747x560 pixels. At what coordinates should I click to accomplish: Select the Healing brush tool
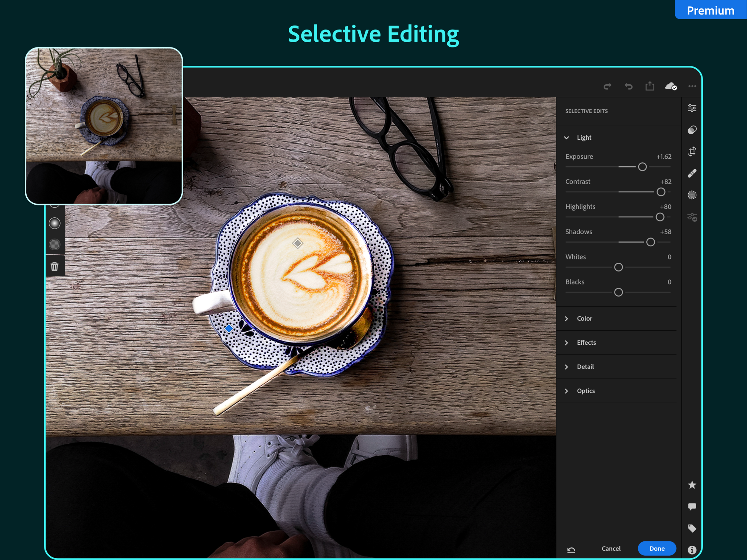[x=692, y=173]
